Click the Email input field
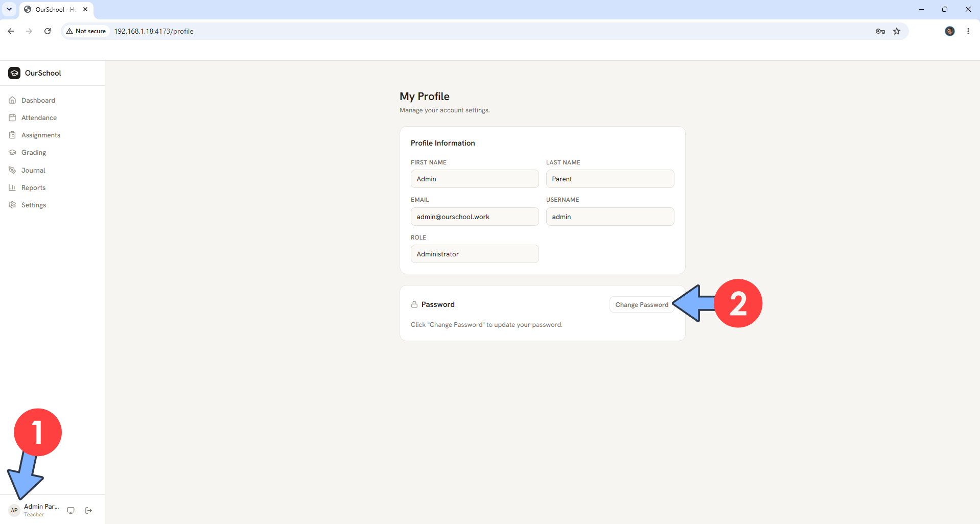This screenshot has height=524, width=980. click(475, 217)
